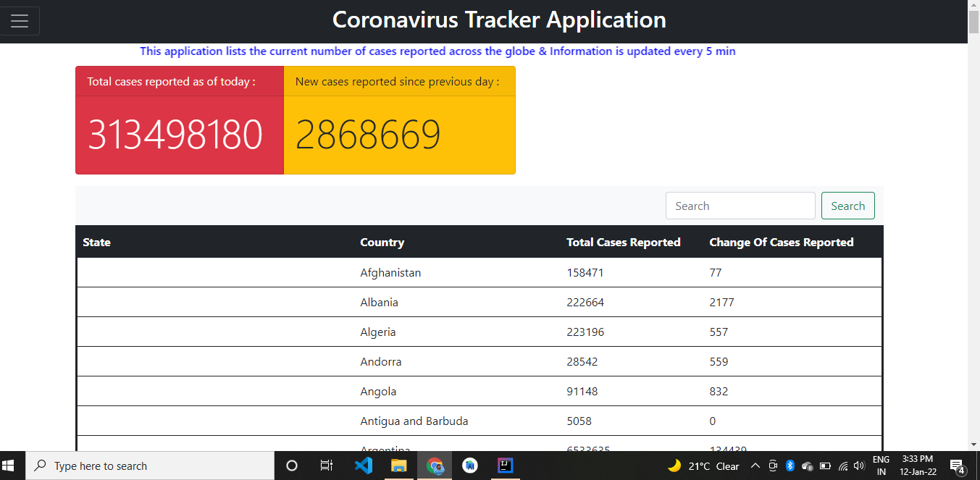Click the scrollbar down arrow

(x=973, y=444)
